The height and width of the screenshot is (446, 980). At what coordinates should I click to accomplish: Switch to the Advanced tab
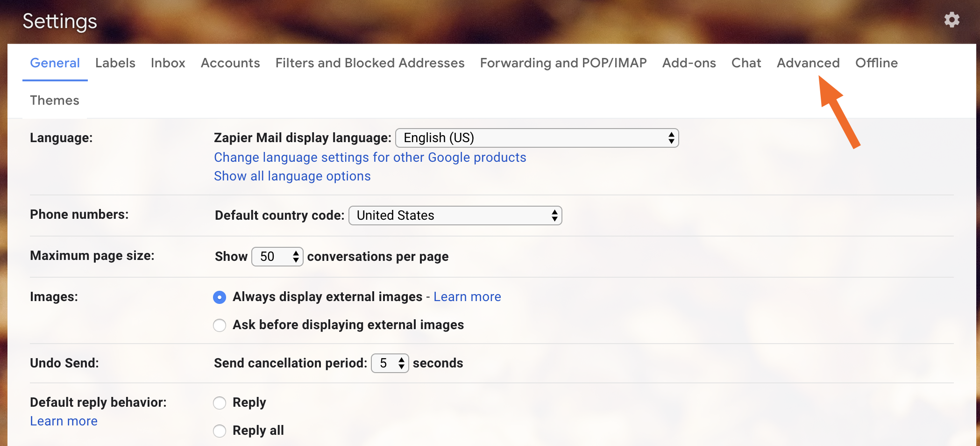pos(808,63)
